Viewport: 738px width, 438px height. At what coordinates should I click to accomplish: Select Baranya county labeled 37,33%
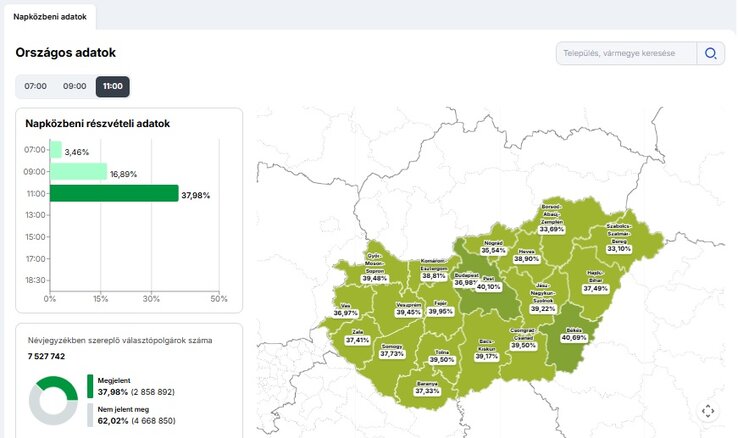pyautogui.click(x=427, y=389)
